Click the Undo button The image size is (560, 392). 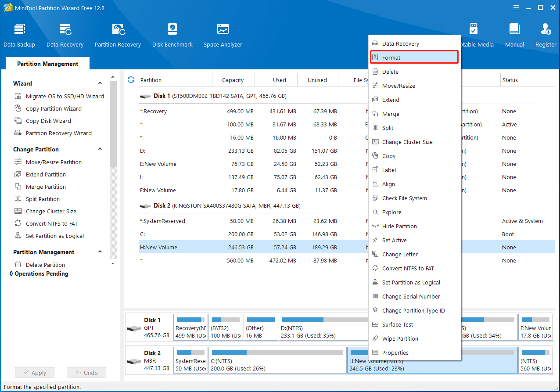[x=86, y=373]
